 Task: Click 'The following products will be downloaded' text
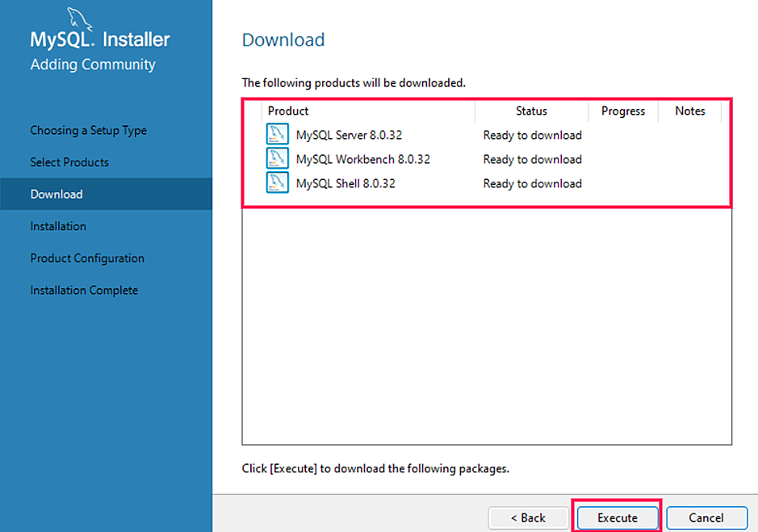(x=354, y=82)
